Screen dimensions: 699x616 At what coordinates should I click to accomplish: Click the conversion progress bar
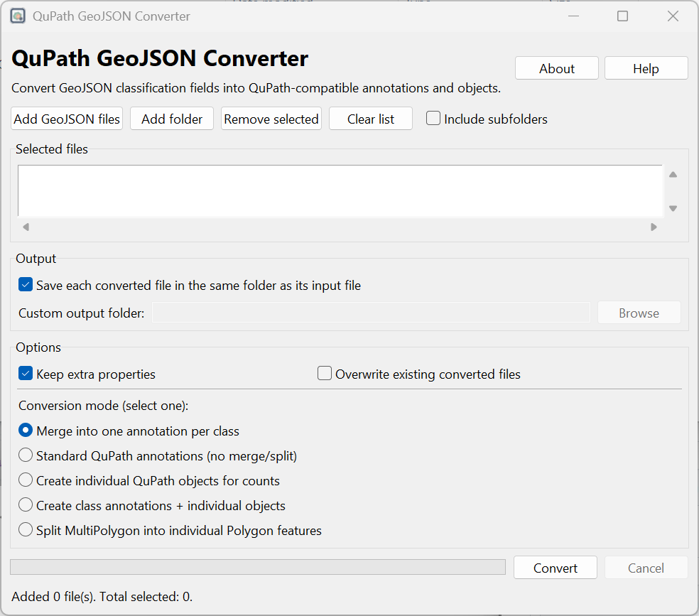tap(258, 567)
